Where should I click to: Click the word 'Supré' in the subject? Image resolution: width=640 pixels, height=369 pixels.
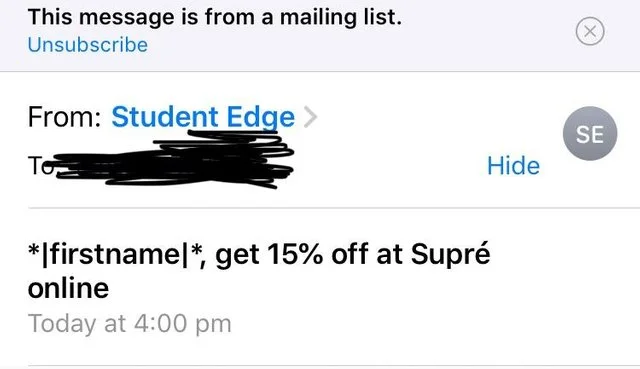click(x=450, y=254)
